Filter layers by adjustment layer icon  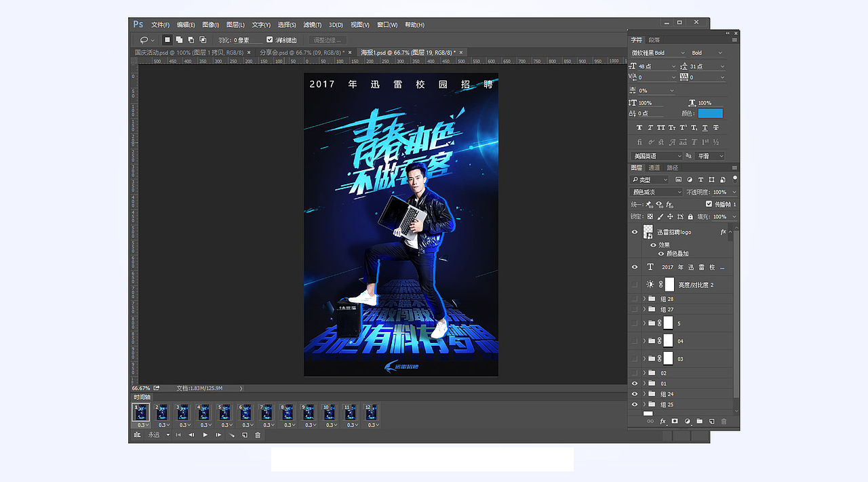pyautogui.click(x=690, y=180)
